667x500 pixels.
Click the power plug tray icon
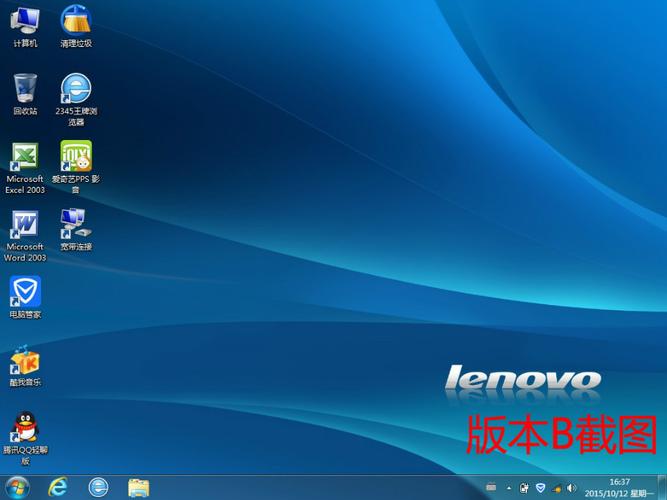[x=524, y=488]
